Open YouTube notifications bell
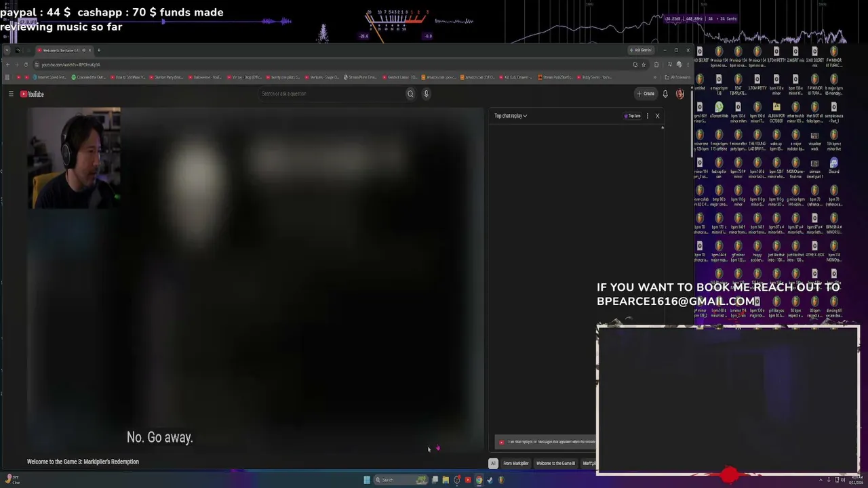This screenshot has width=868, height=488. (665, 94)
